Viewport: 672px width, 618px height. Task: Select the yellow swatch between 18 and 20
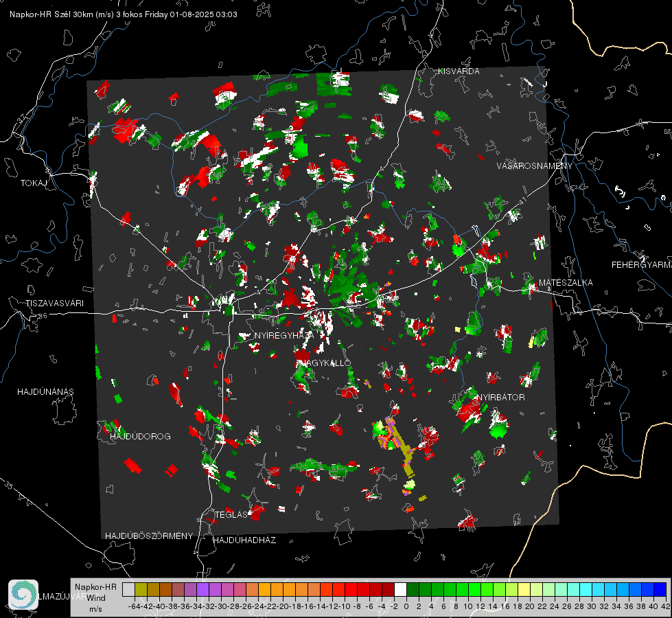(x=524, y=589)
